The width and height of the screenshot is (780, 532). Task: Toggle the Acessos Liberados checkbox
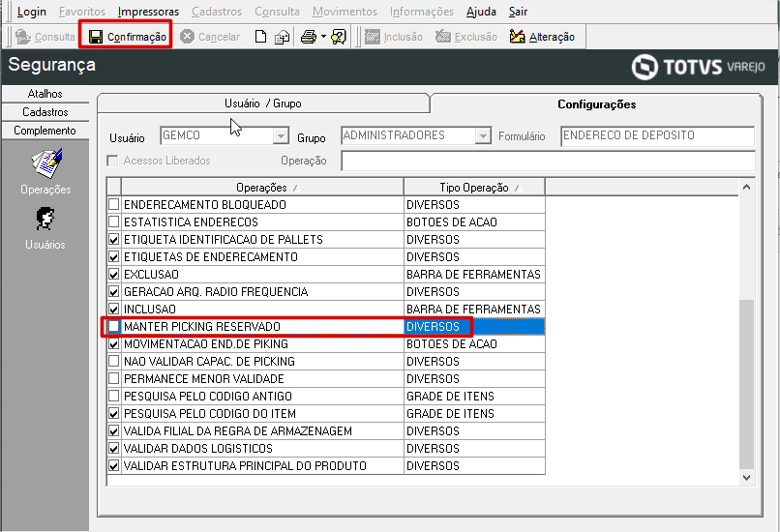coord(113,161)
